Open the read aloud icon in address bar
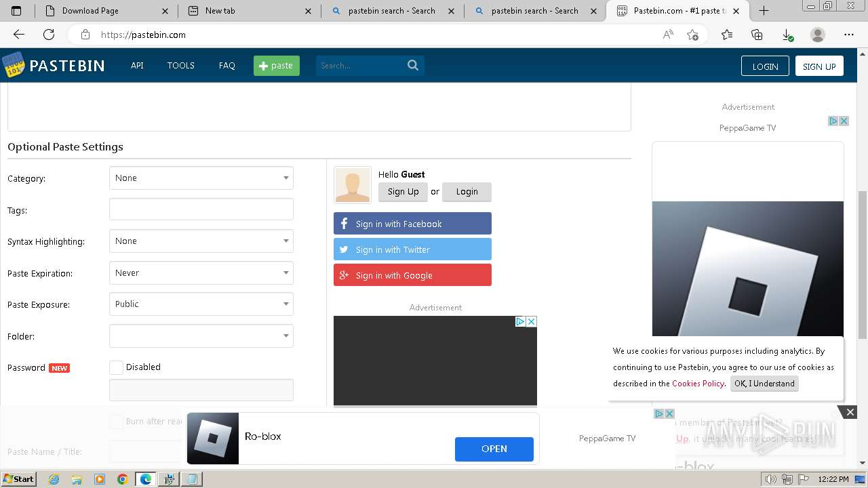Screen dimensions: 868x488 (x=668, y=35)
